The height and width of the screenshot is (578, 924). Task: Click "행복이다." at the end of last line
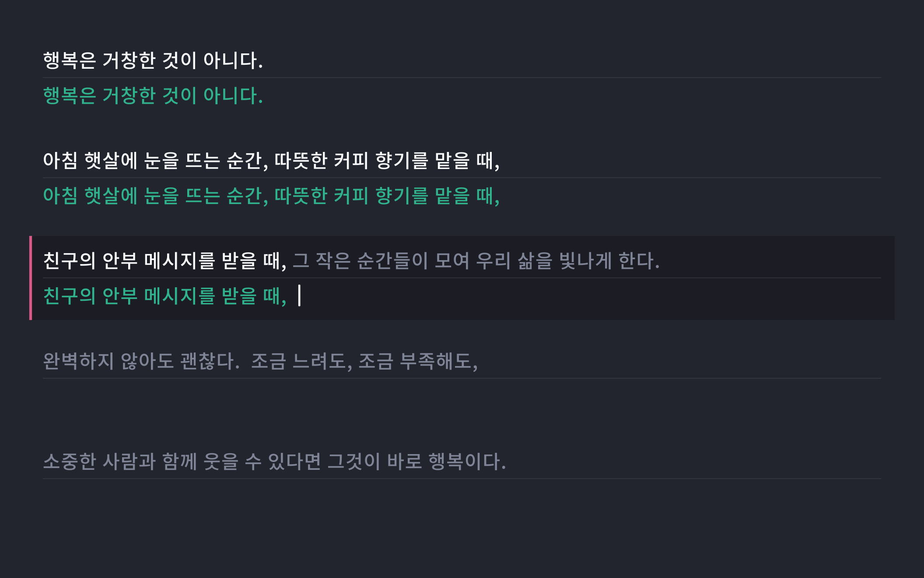click(x=467, y=462)
